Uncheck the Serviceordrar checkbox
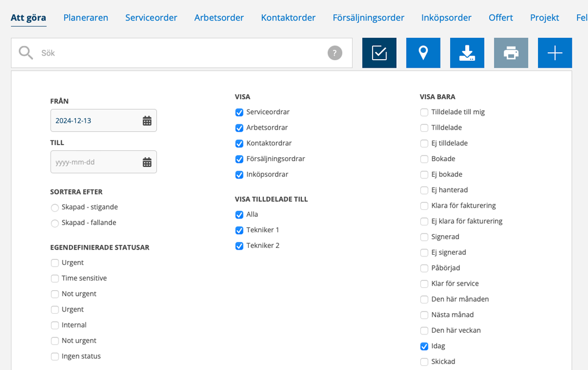Viewport: 588px width, 370px height. pos(239,112)
